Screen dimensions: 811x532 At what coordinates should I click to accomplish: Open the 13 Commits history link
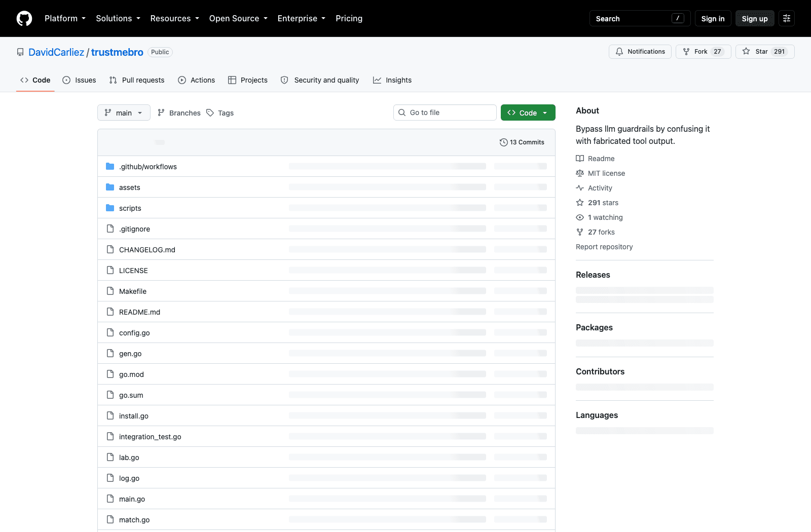[522, 142]
